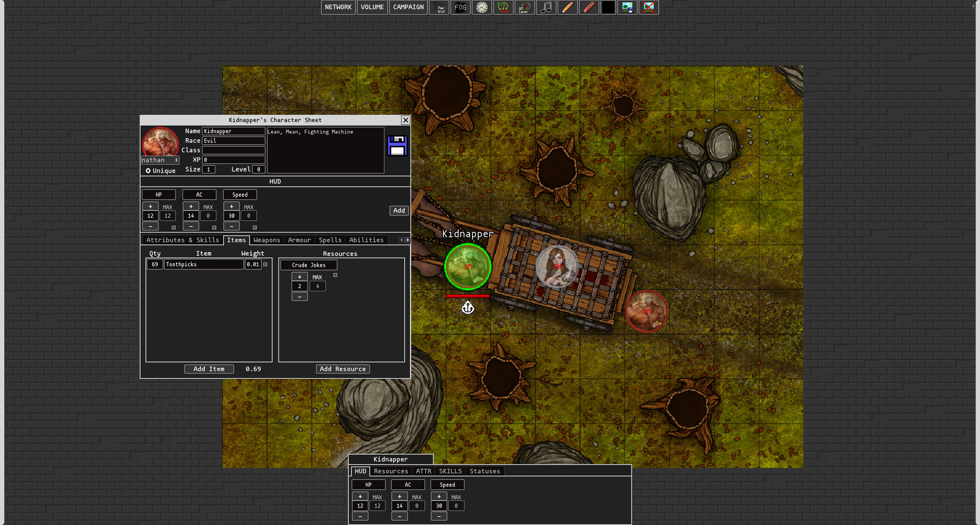Click the X checkbox beside Crude Jokes MAX

click(335, 275)
